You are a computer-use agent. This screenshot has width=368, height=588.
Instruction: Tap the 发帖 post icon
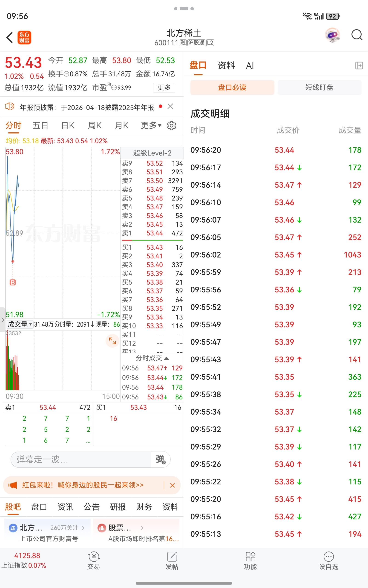pyautogui.click(x=172, y=561)
